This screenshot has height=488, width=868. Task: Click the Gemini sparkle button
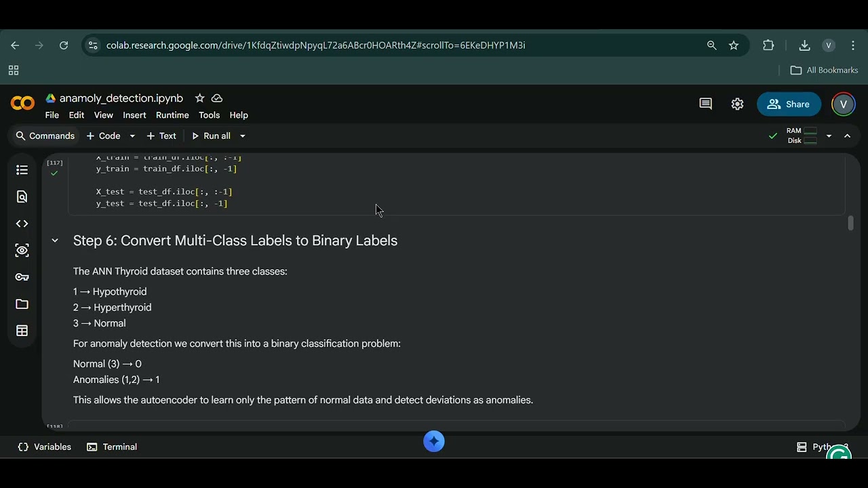pos(434,441)
